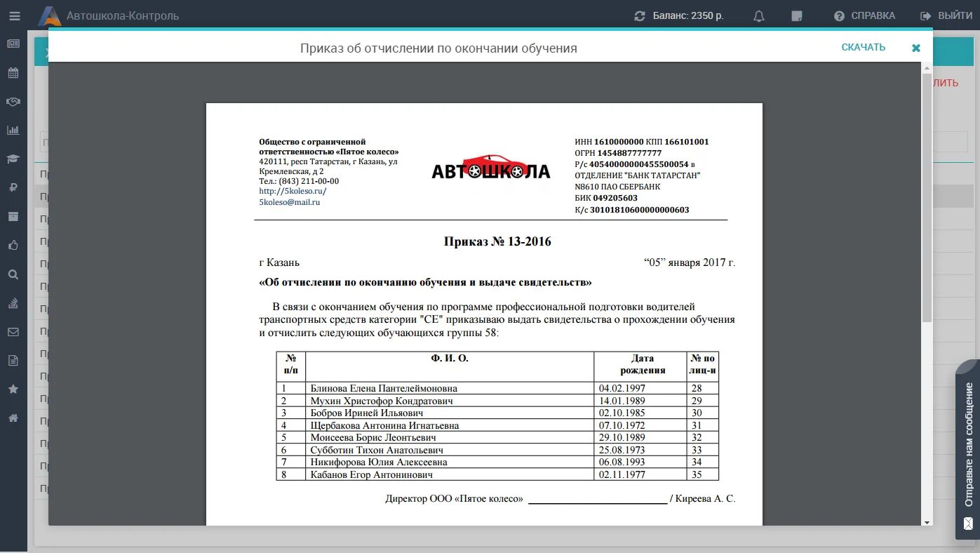Open the stacked books sidebar icon
This screenshot has height=553, width=980.
[13, 303]
